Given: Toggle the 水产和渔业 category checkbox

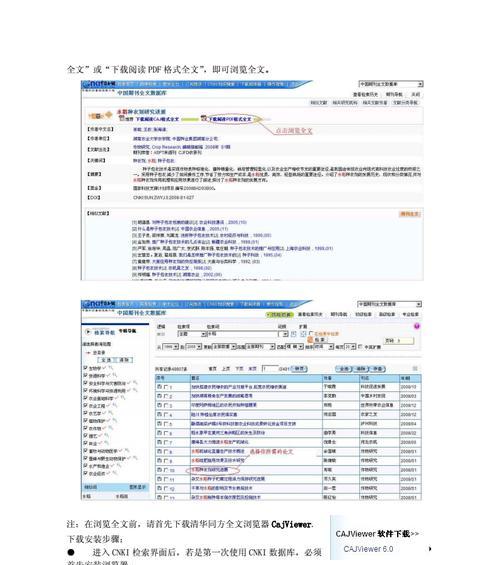Looking at the screenshot, I should (x=86, y=466).
